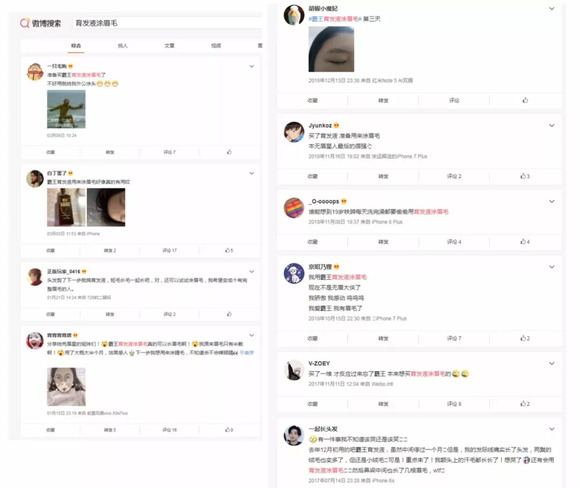Expand options chevron on V-ZOEY post
The width and height of the screenshot is (580, 488).
pyautogui.click(x=552, y=364)
